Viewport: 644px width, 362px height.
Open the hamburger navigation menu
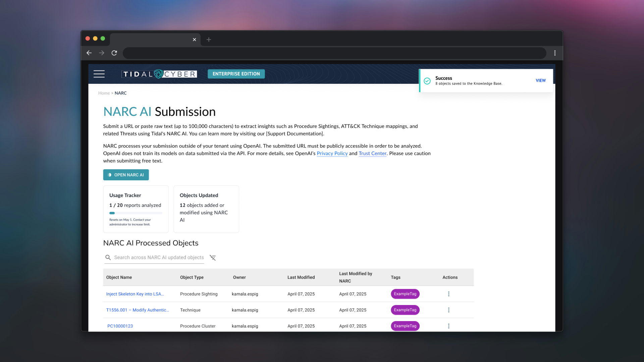point(99,74)
